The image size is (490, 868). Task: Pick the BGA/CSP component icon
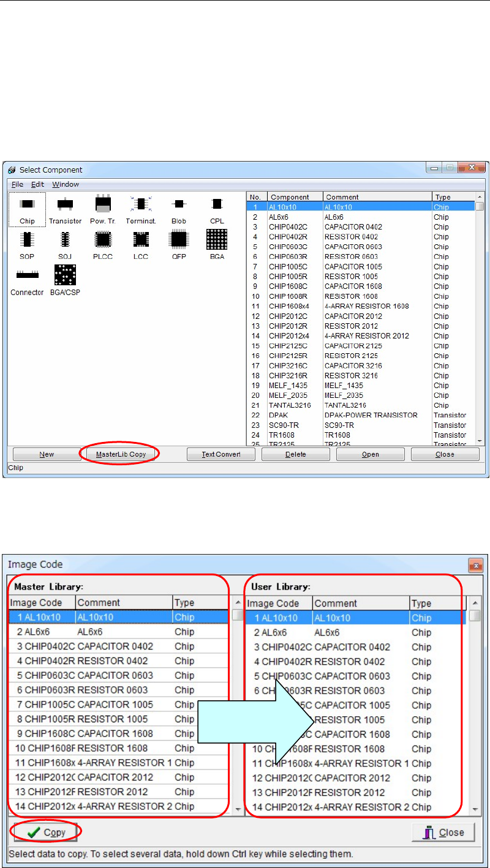(65, 281)
